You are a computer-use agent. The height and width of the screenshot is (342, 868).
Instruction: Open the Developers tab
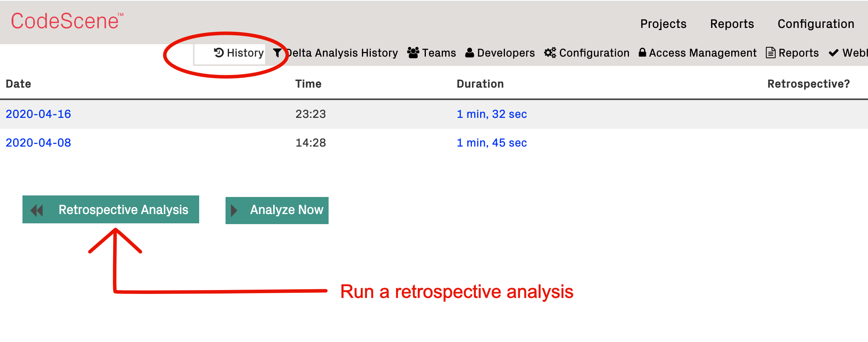click(500, 53)
